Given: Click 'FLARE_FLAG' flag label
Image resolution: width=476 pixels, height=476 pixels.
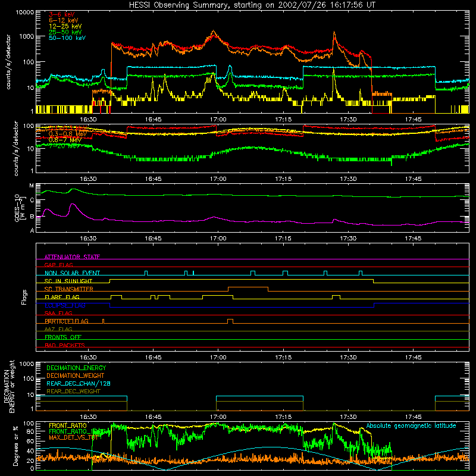Looking at the screenshot, I should (x=62, y=297).
